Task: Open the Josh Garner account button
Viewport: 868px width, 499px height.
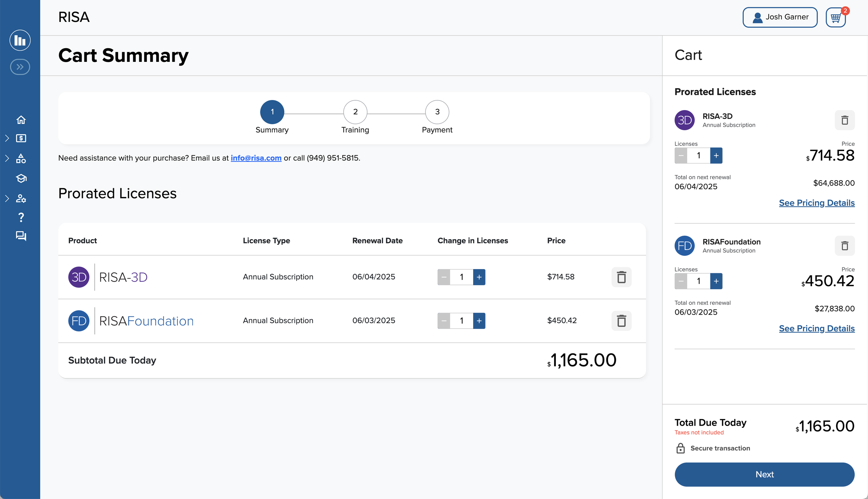Action: [780, 17]
